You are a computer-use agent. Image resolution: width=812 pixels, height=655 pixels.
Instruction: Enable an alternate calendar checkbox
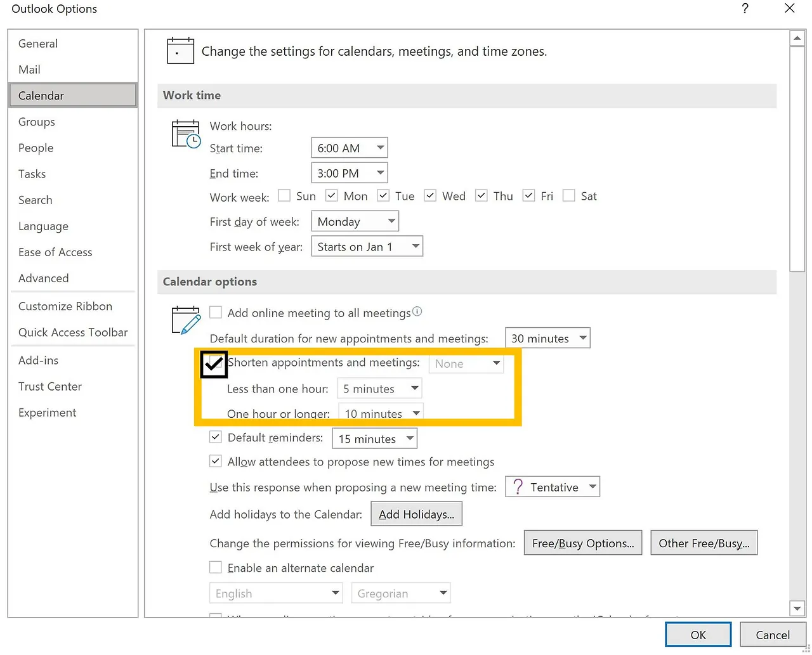click(216, 567)
